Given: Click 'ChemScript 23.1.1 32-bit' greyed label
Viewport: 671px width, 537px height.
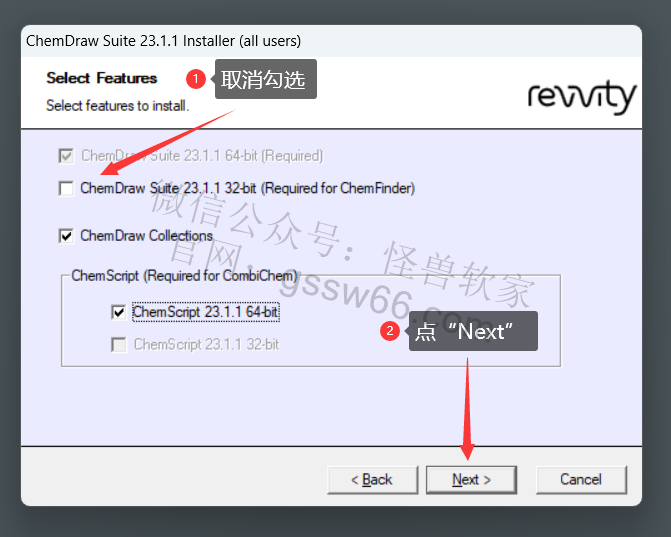Looking at the screenshot, I should pos(206,344).
